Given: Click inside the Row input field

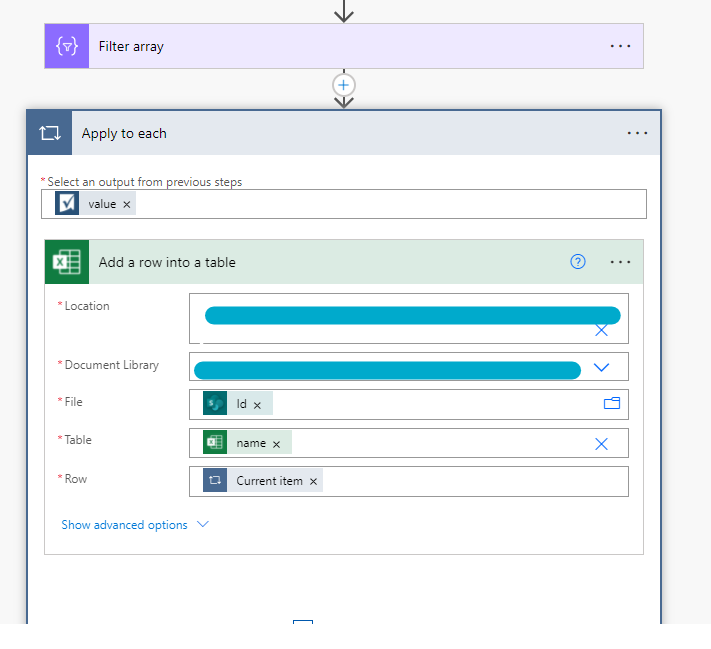Looking at the screenshot, I should click(470, 481).
